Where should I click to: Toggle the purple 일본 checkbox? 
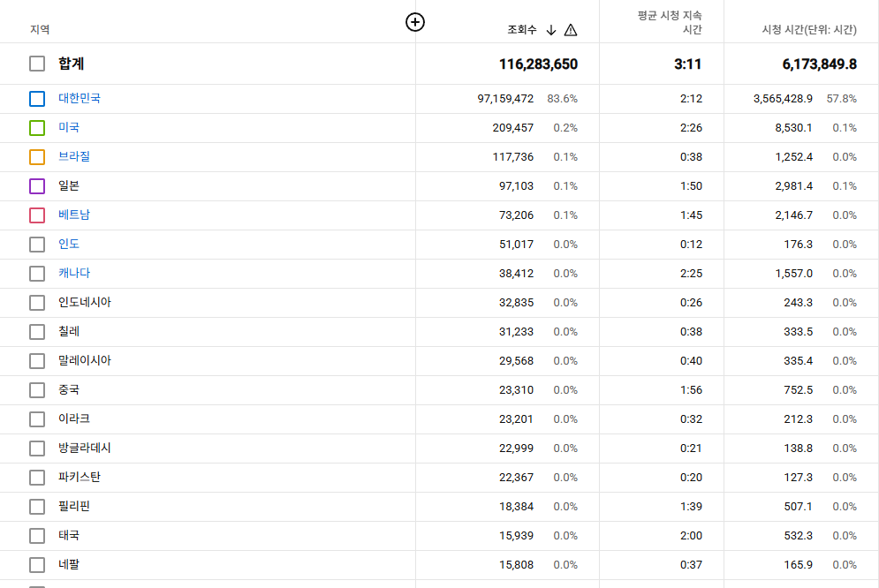point(37,186)
